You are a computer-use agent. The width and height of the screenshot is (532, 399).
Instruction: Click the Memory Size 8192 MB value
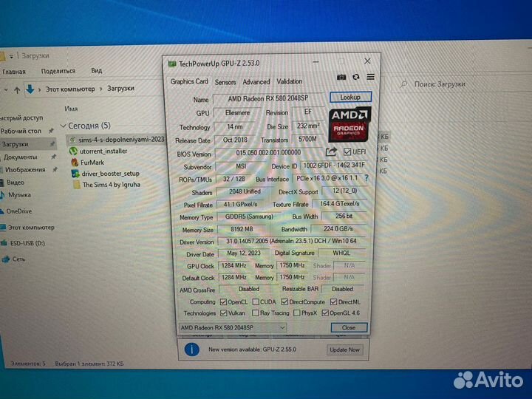pyautogui.click(x=241, y=229)
